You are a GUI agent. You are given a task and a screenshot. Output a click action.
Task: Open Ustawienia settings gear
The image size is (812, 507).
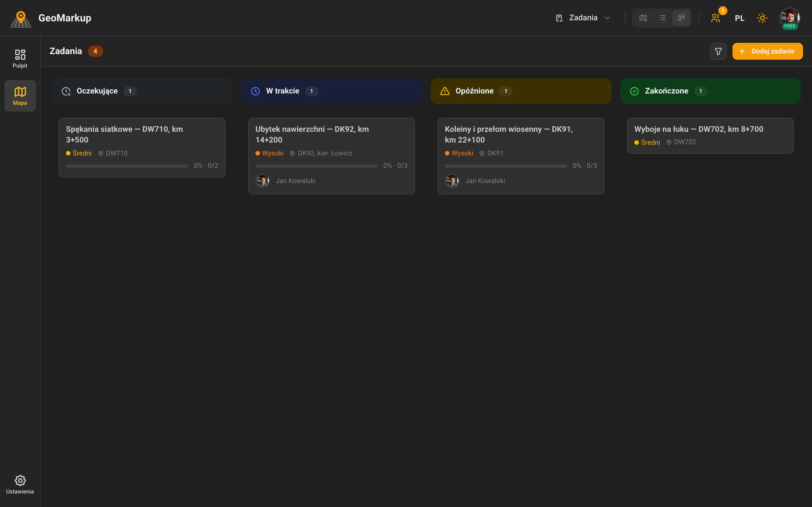pos(20,484)
